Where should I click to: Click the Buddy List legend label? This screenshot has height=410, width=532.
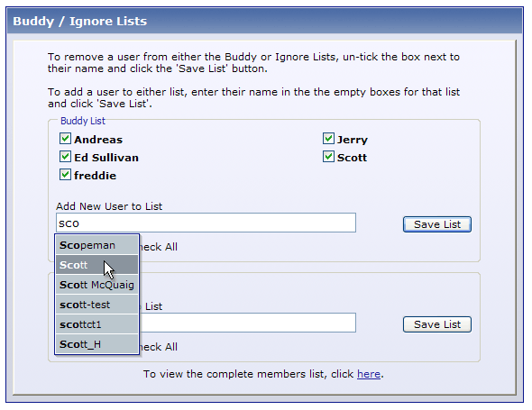tap(83, 121)
